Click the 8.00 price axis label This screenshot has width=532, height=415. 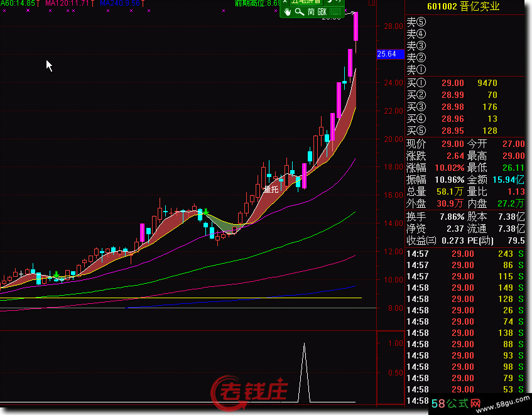(x=396, y=308)
